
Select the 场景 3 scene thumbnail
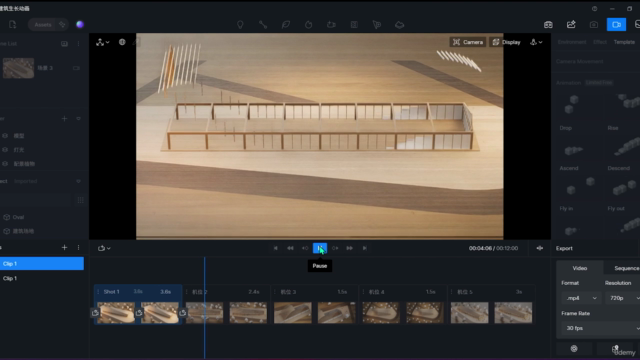point(18,68)
